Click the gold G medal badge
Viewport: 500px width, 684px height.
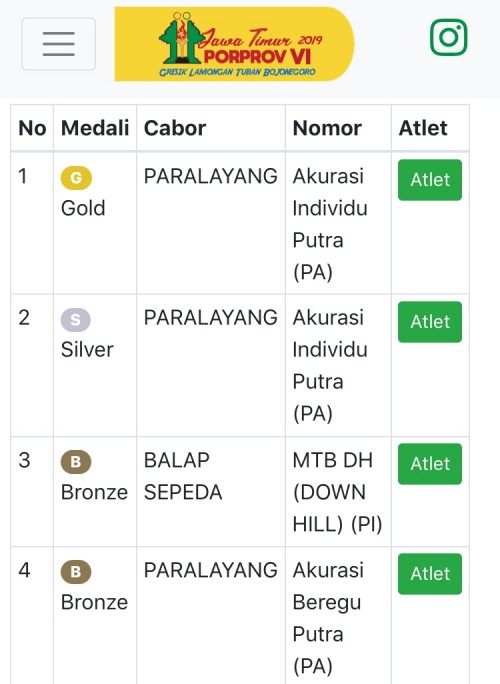click(76, 178)
